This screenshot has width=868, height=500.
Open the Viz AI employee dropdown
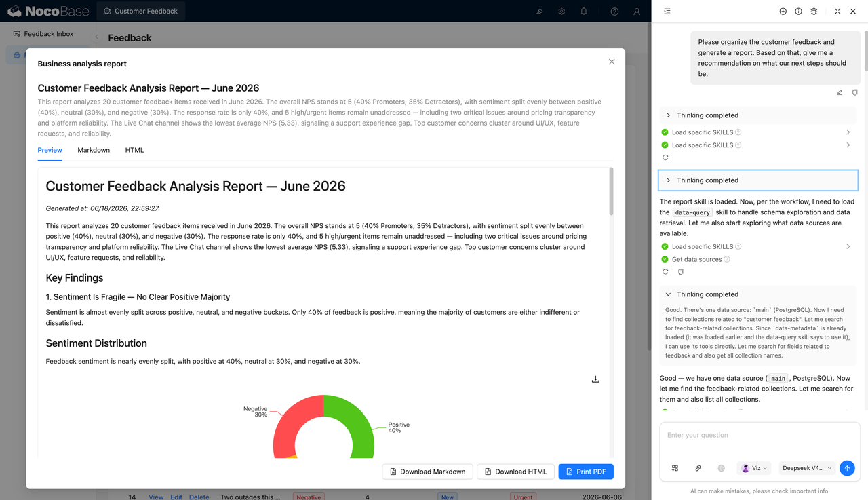click(755, 468)
